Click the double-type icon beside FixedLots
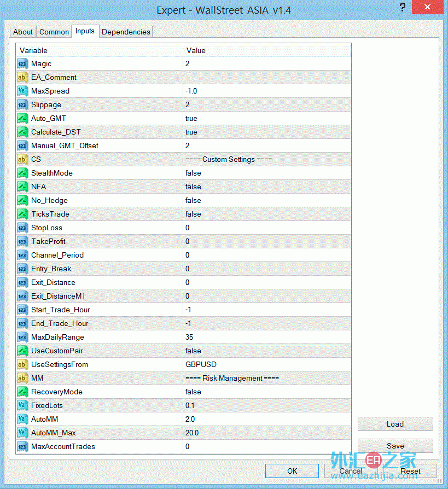 tap(22, 406)
